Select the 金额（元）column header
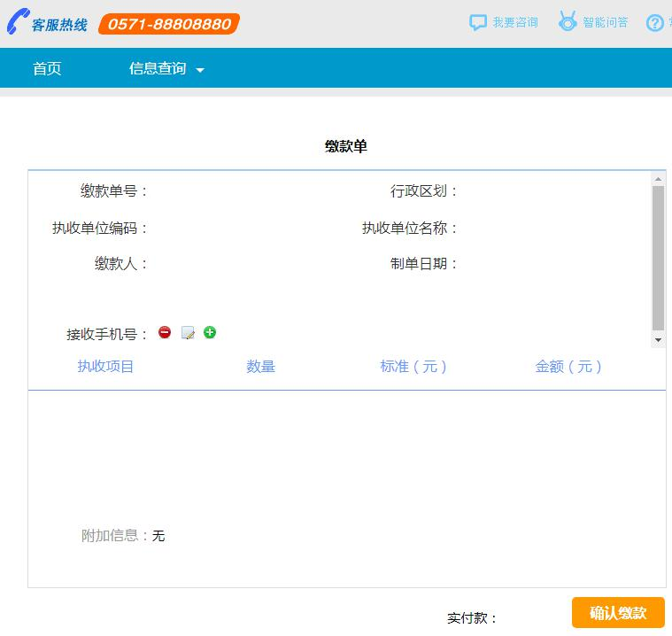This screenshot has height=636, width=672. [x=568, y=367]
